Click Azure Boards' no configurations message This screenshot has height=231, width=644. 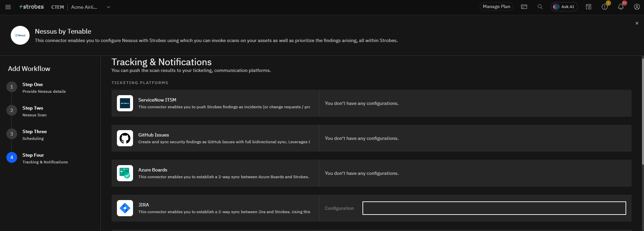pyautogui.click(x=361, y=173)
